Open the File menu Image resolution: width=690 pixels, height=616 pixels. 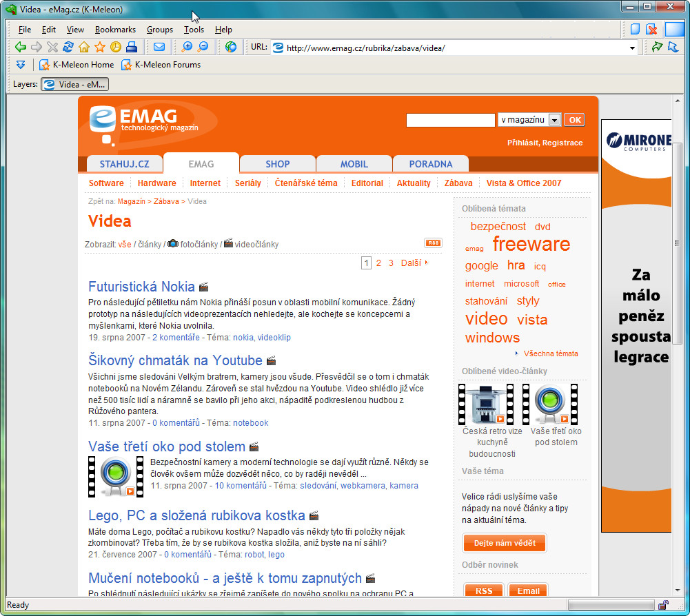click(x=25, y=30)
